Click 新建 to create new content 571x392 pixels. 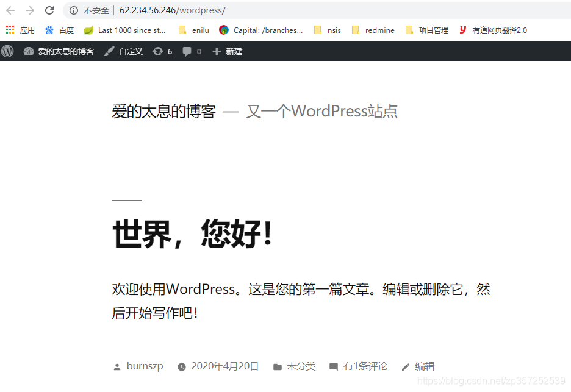point(227,51)
